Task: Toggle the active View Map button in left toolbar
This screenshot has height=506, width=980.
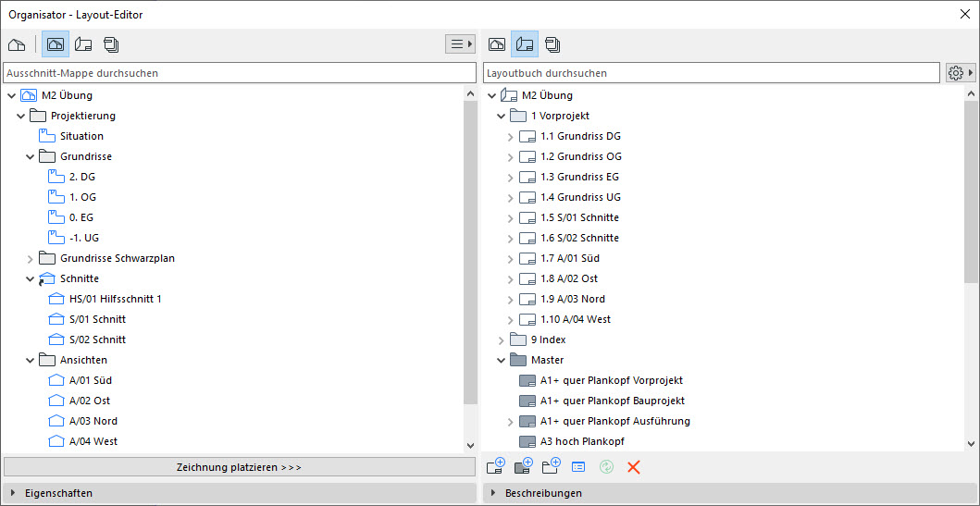Action: [56, 43]
